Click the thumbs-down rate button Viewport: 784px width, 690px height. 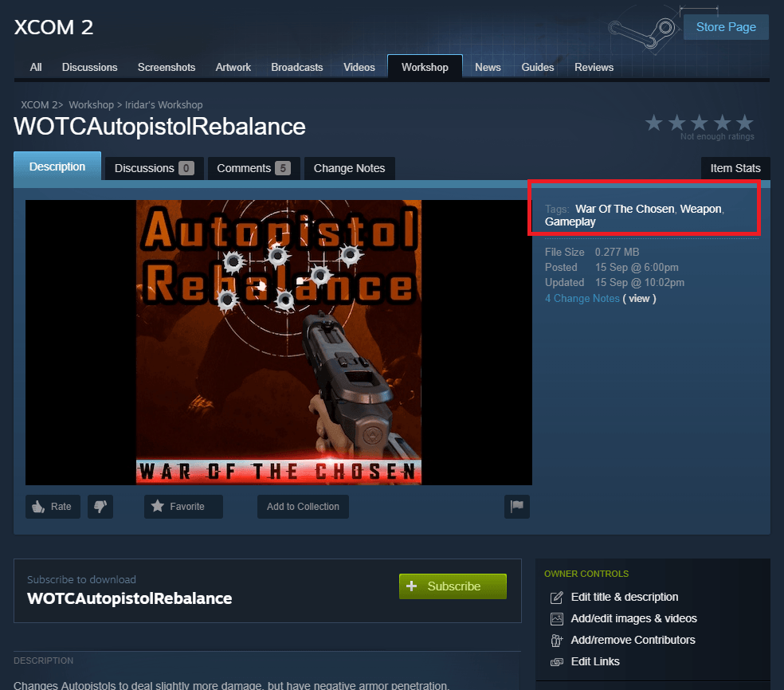pyautogui.click(x=100, y=507)
